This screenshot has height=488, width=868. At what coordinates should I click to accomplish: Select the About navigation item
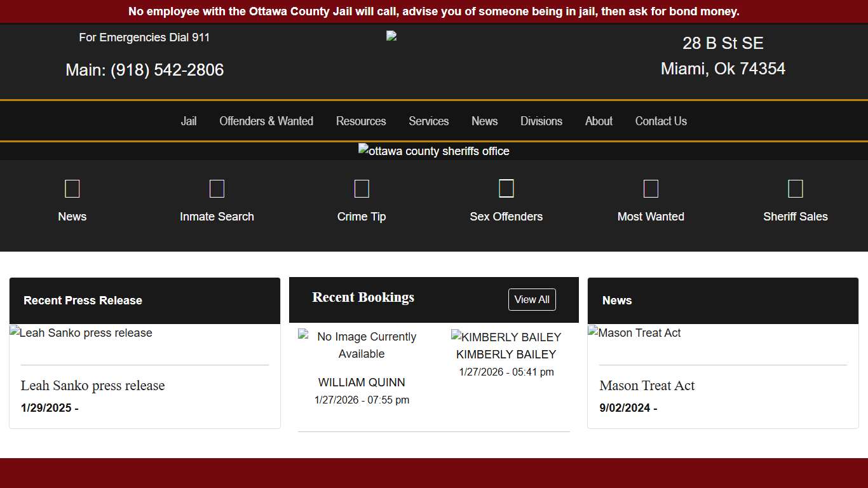click(598, 121)
